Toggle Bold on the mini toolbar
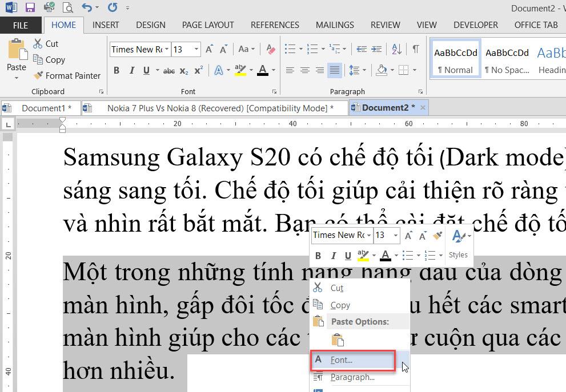This screenshot has height=392, width=566. (x=318, y=255)
